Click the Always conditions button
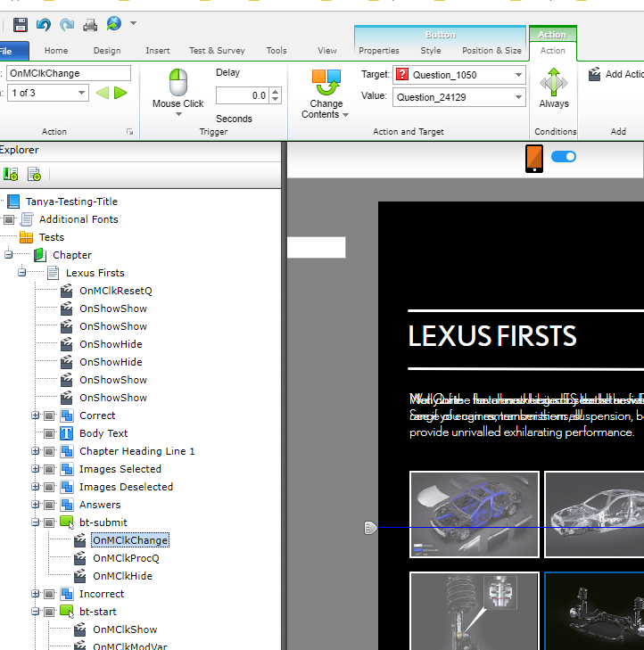The height and width of the screenshot is (650, 644). coord(554,88)
